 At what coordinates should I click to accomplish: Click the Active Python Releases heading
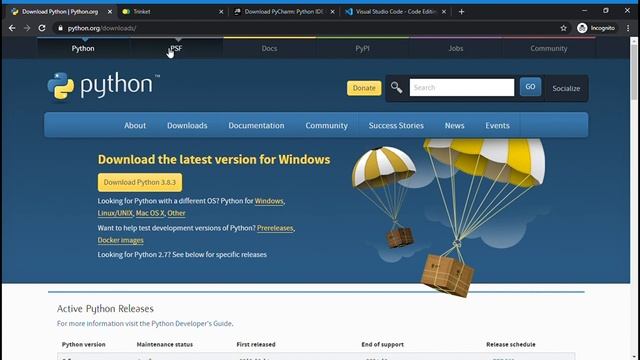(x=105, y=309)
